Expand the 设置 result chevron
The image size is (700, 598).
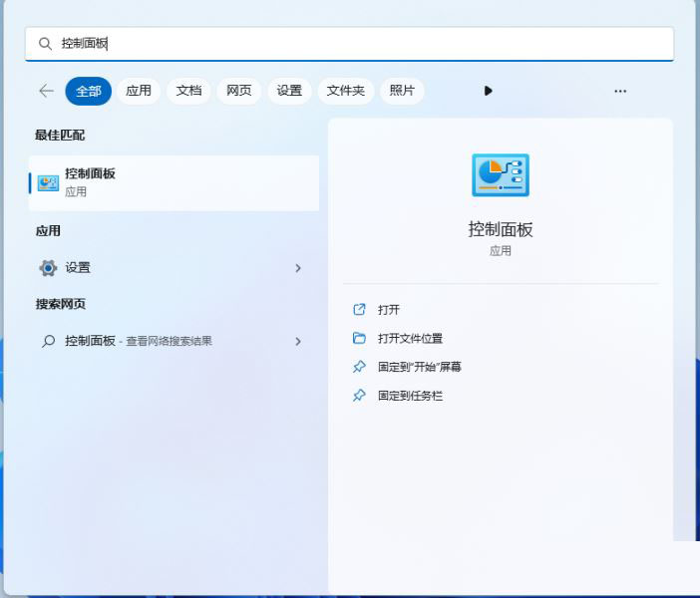click(x=298, y=268)
